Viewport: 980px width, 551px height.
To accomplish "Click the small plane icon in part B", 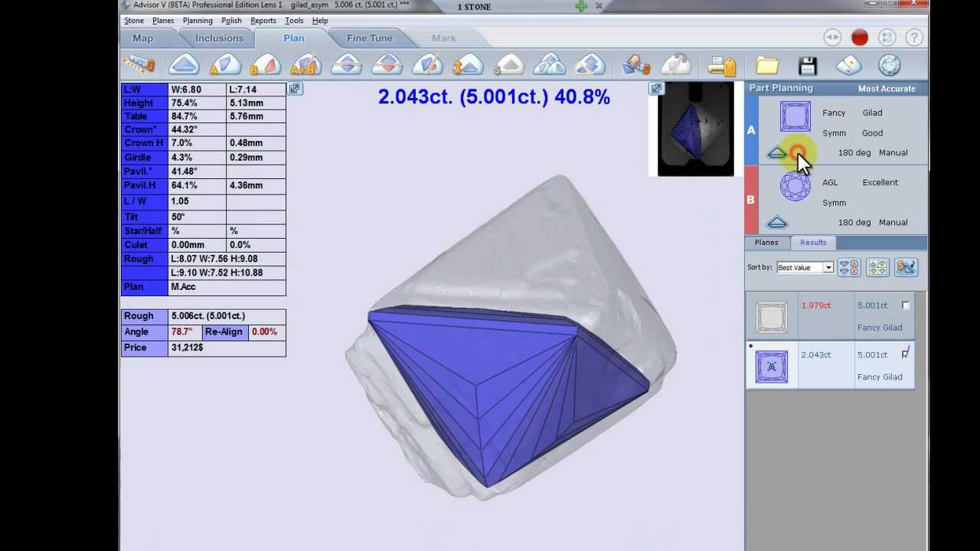I will 777,223.
